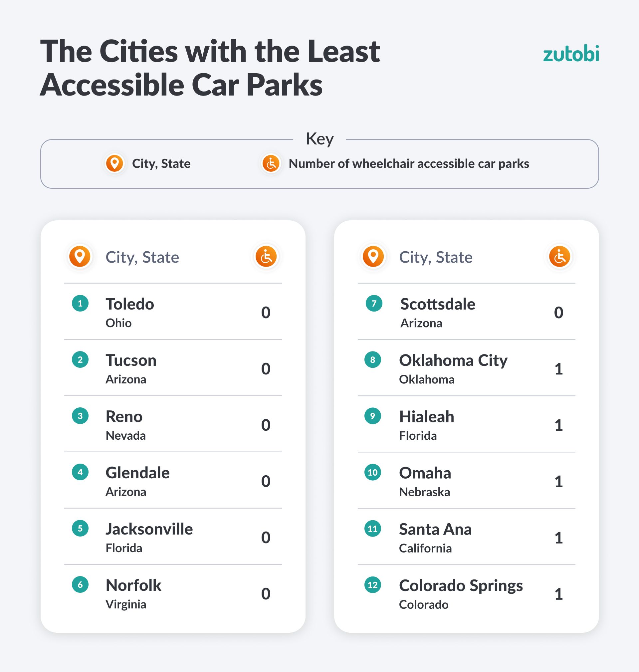Click the wheelchair icon in the key
639x672 pixels.
point(271,163)
